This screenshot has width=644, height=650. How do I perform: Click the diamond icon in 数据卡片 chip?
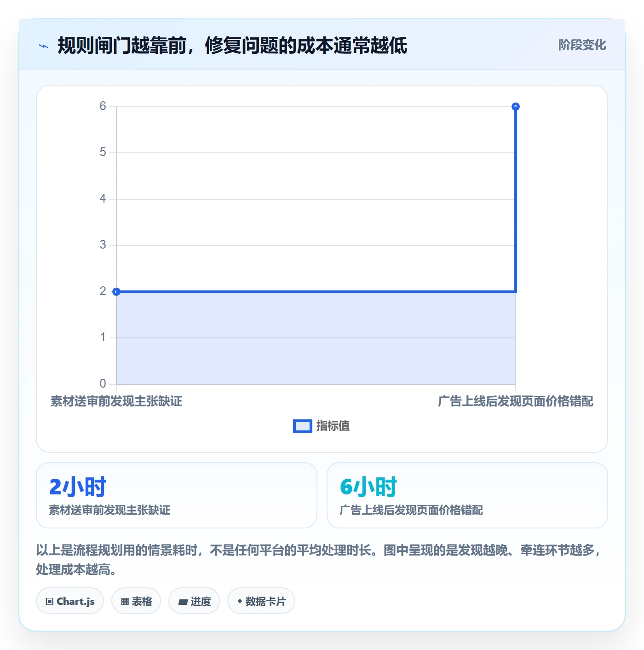click(240, 601)
